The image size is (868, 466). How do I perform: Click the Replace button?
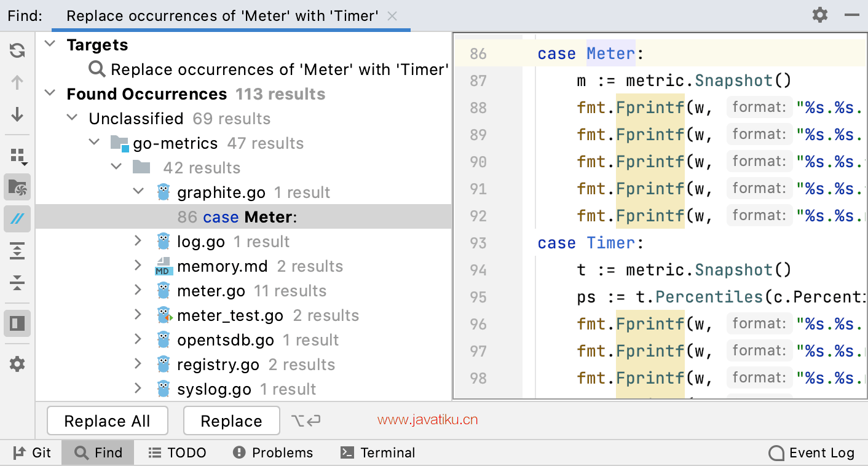(231, 421)
